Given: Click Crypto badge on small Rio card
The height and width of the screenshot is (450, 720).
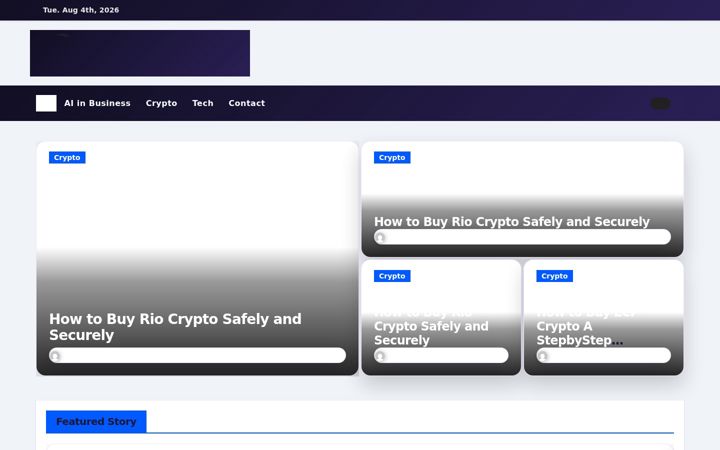Looking at the screenshot, I should pyautogui.click(x=392, y=276).
